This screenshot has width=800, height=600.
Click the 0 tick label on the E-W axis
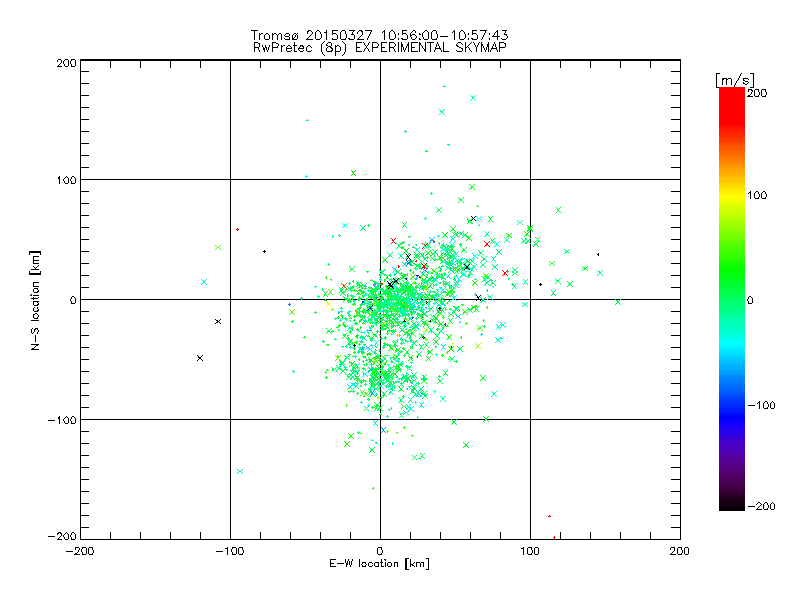pyautogui.click(x=380, y=551)
